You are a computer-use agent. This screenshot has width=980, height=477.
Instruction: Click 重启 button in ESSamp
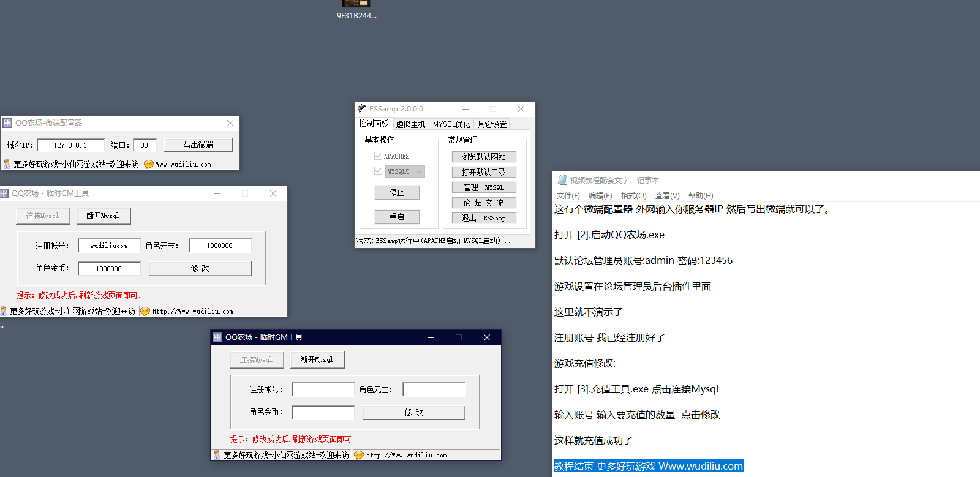(x=397, y=217)
